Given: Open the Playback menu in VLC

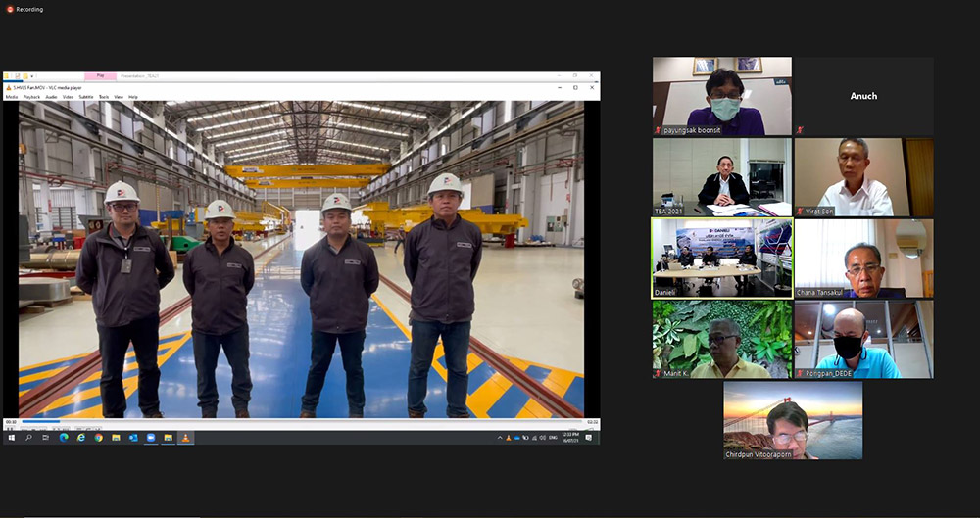Looking at the screenshot, I should [31, 97].
